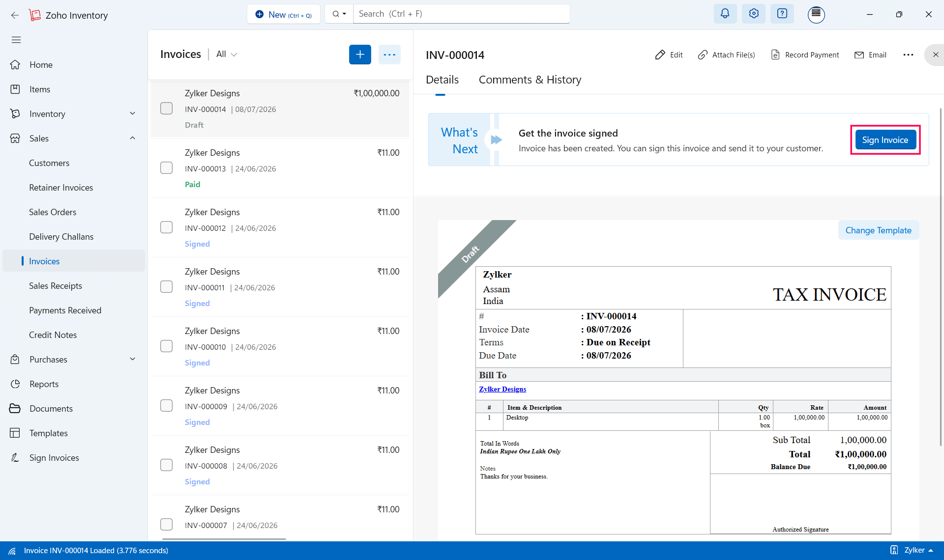Open Zylker organization switcher in status bar

pyautogui.click(x=919, y=550)
